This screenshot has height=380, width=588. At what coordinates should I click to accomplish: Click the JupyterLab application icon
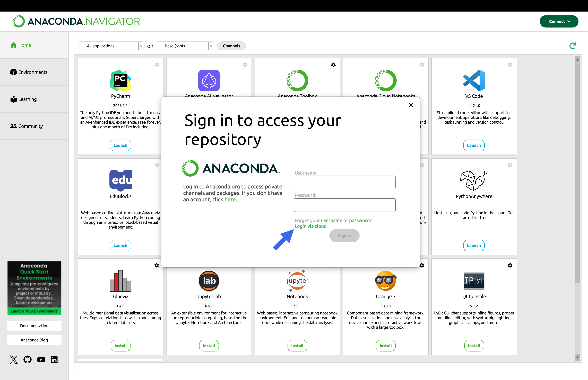[x=209, y=281]
